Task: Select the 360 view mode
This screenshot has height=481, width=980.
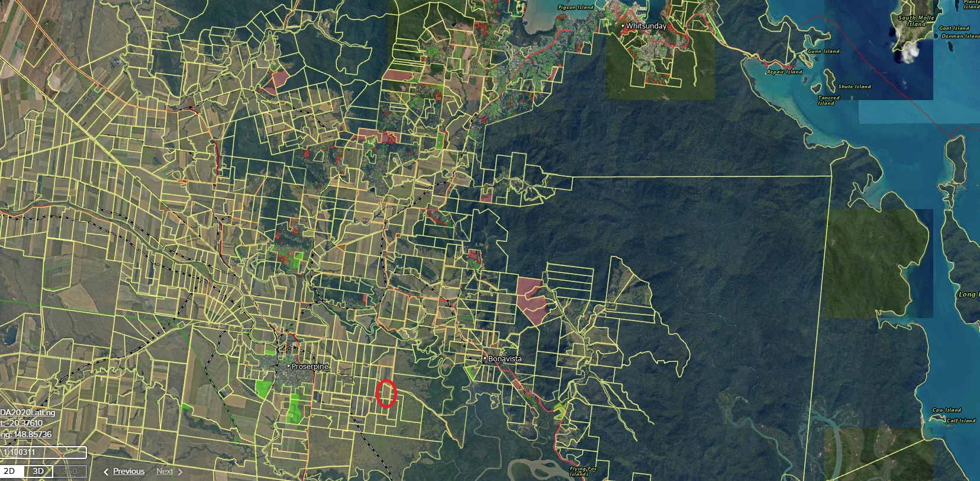Action: click(x=69, y=472)
